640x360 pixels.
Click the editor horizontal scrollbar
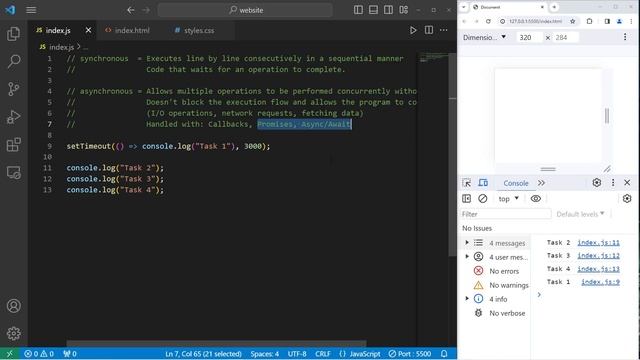tap(216, 343)
